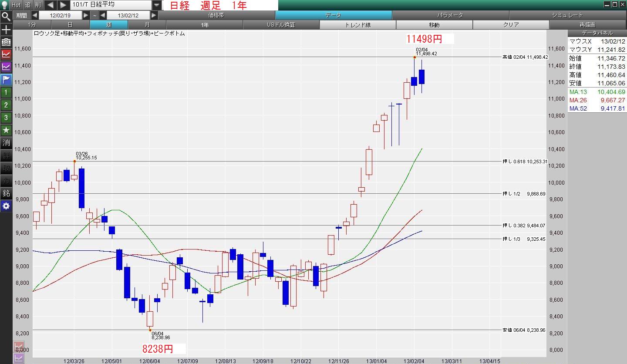Open settings with the blue gear icon
The image size is (627, 364).
(6, 206)
